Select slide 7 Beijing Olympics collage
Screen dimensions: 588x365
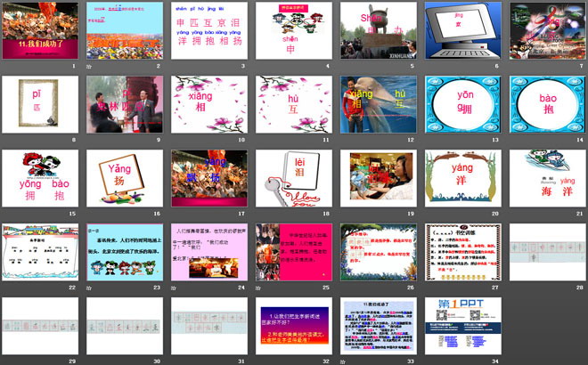coord(548,30)
